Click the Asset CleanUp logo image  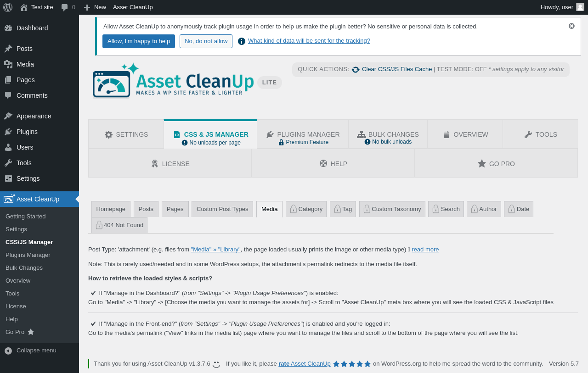tap(173, 81)
